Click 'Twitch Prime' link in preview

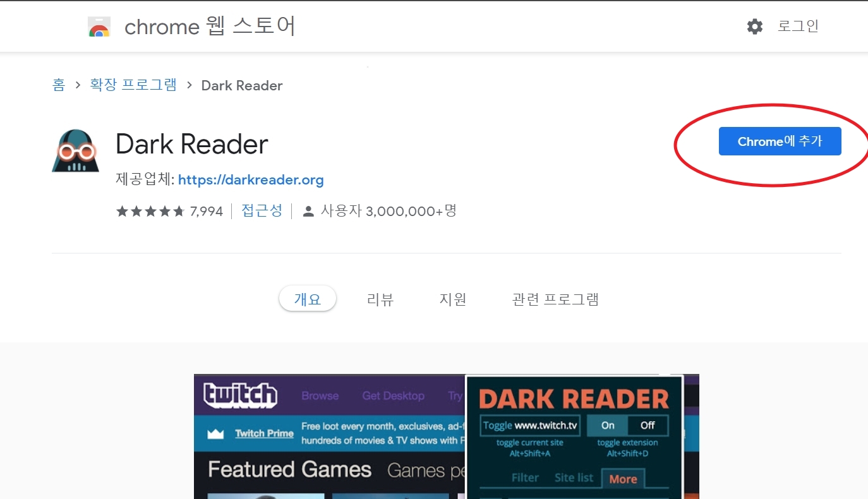click(264, 433)
